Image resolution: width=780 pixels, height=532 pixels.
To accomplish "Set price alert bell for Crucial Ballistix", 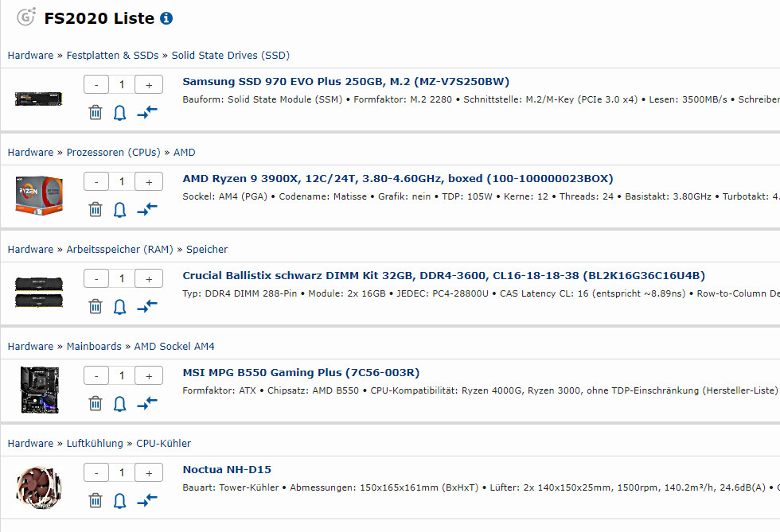I will coord(120,307).
